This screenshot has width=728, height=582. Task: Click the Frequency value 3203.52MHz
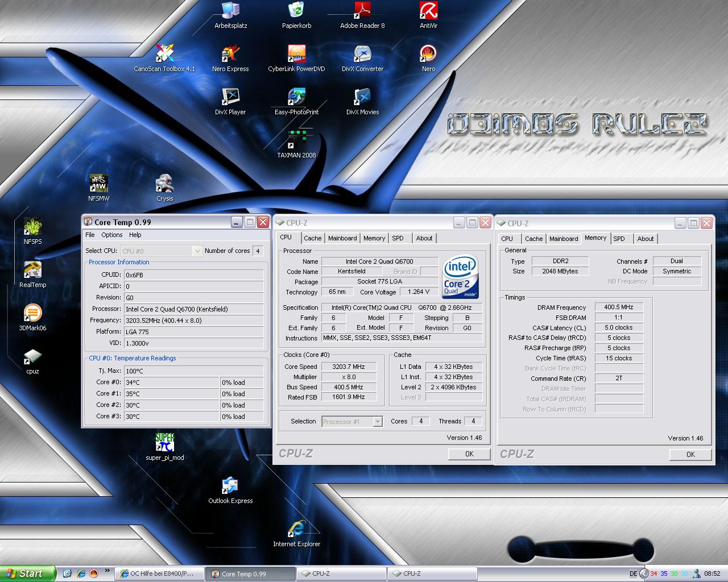click(193, 321)
